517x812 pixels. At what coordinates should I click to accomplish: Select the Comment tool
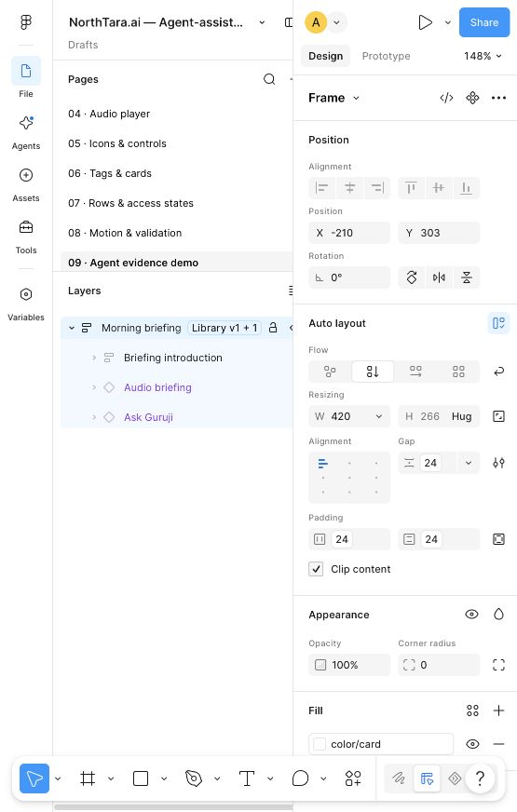coord(301,778)
